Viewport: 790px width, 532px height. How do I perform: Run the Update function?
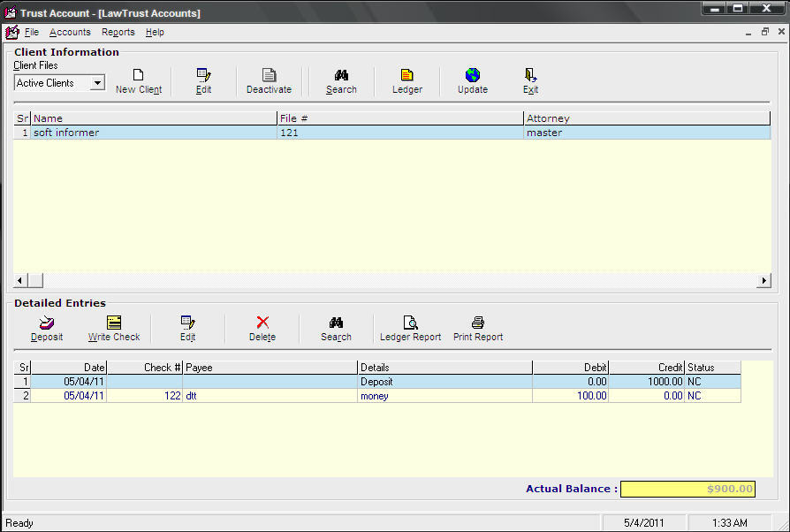click(x=472, y=80)
